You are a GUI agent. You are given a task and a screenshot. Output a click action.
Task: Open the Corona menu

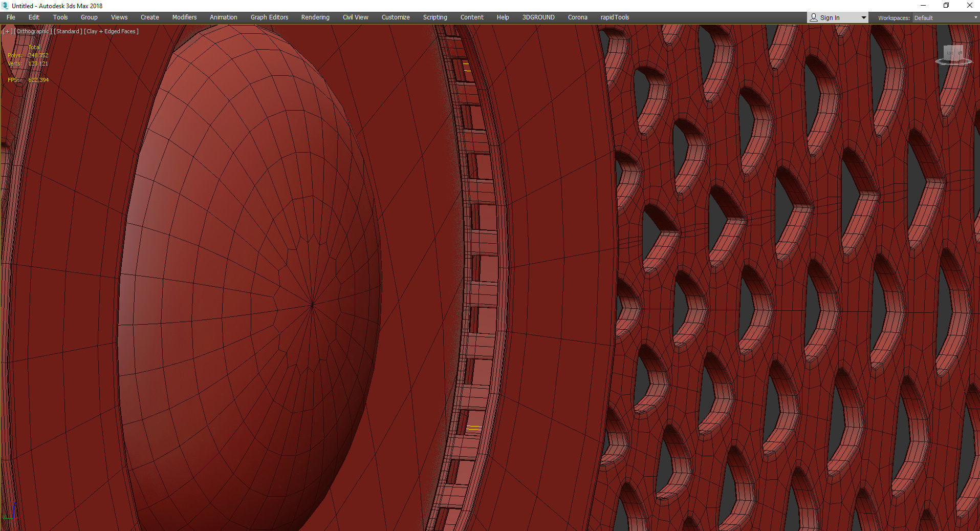click(x=578, y=17)
